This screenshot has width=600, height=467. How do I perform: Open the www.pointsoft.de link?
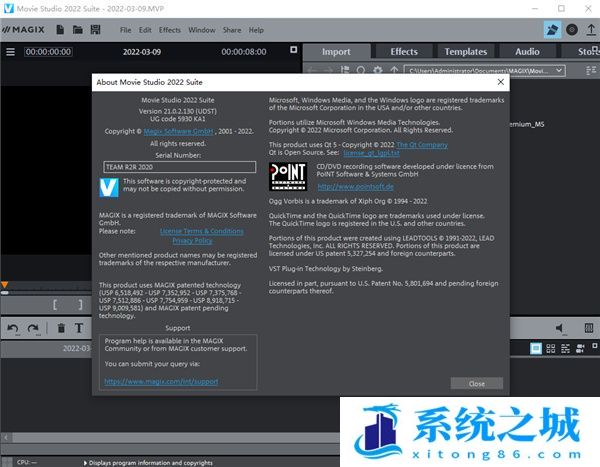click(355, 186)
